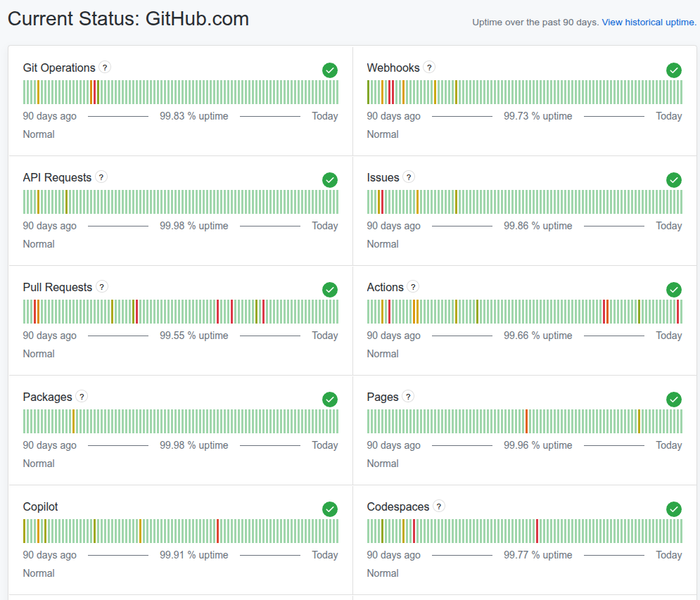
Task: Open the API Requests help tooltip icon
Action: click(101, 177)
